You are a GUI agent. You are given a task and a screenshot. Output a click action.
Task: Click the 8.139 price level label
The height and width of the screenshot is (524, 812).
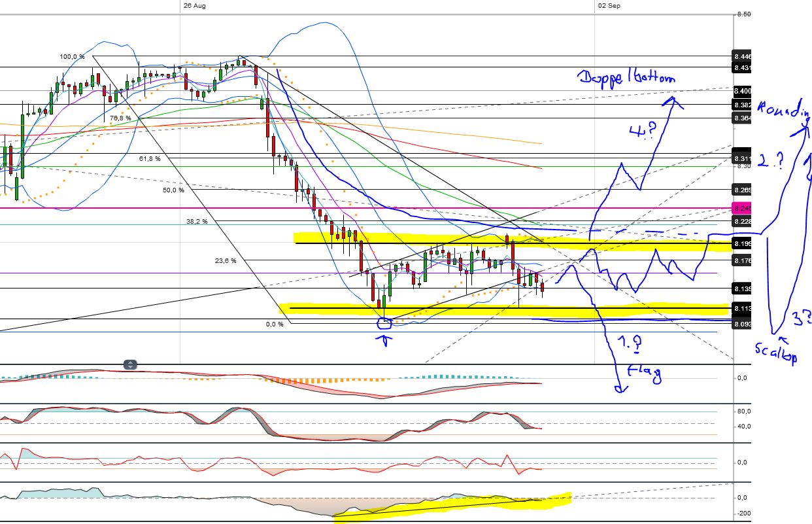[x=741, y=288]
